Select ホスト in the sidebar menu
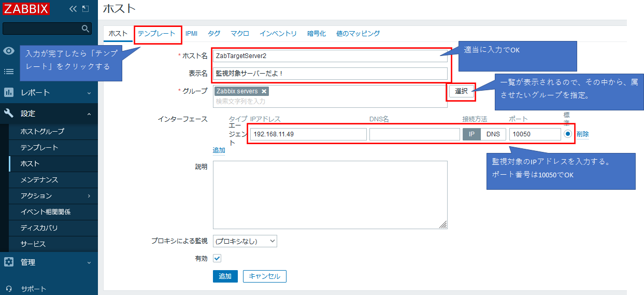The image size is (644, 295). coord(30,164)
